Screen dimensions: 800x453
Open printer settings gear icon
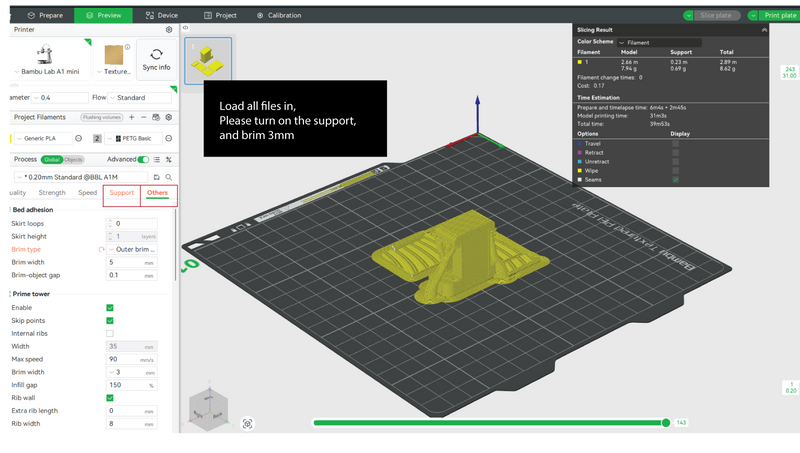coord(169,30)
